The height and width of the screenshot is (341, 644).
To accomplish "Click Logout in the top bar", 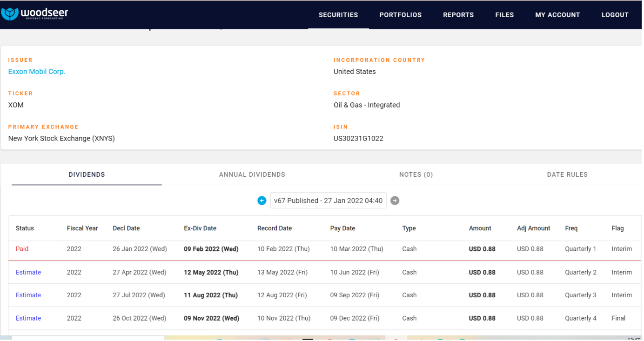I will [x=615, y=15].
